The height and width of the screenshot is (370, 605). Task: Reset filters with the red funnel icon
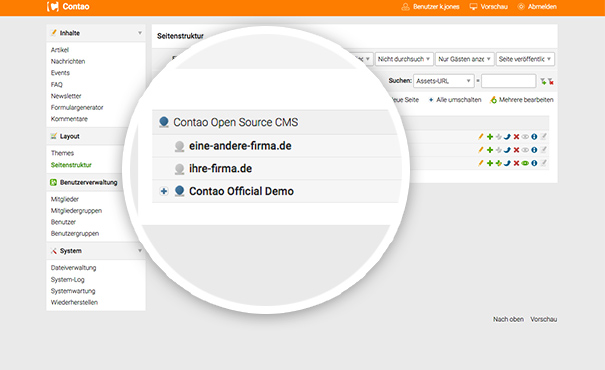tap(551, 81)
